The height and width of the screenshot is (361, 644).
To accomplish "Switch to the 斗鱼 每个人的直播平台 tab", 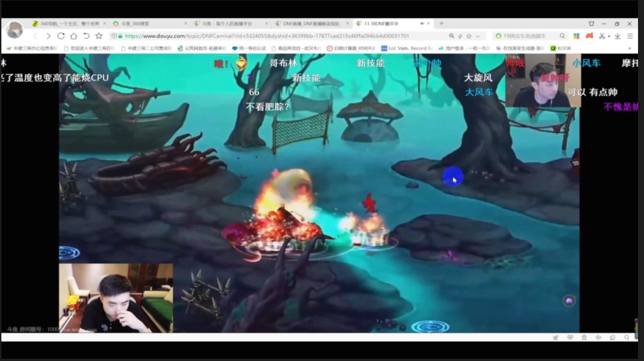I will coord(231,23).
